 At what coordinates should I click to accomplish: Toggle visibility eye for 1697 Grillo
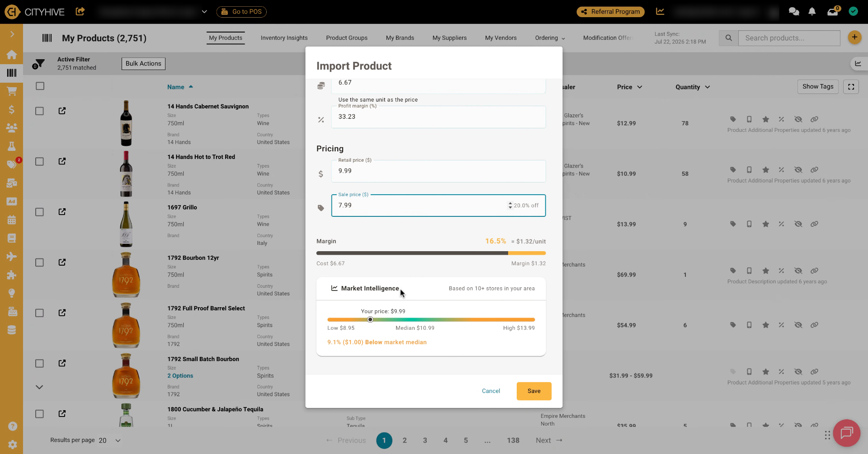[798, 224]
